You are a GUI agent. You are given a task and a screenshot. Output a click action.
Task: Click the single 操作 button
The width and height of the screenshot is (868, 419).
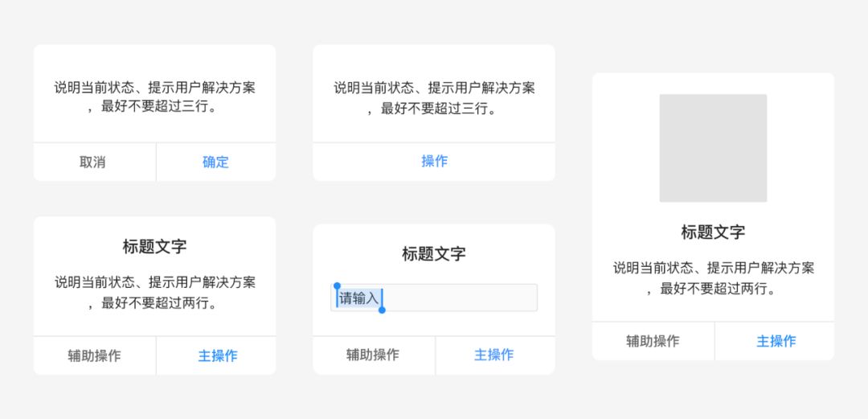point(434,161)
